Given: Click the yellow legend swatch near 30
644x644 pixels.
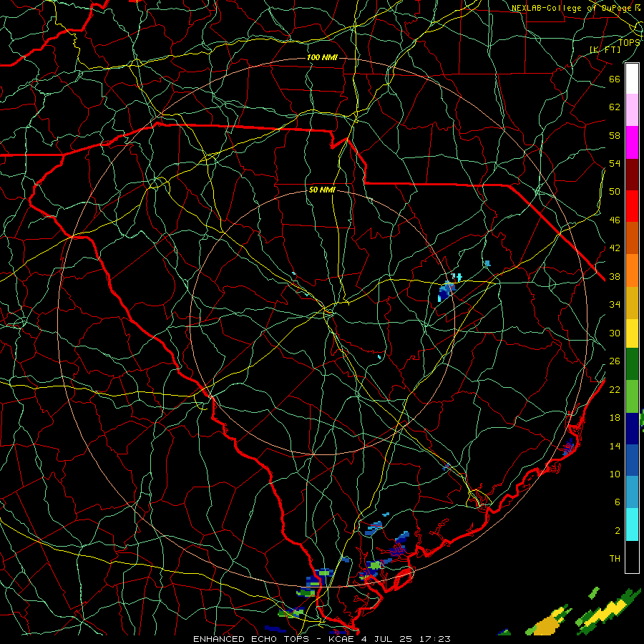Looking at the screenshot, I should [x=632, y=333].
